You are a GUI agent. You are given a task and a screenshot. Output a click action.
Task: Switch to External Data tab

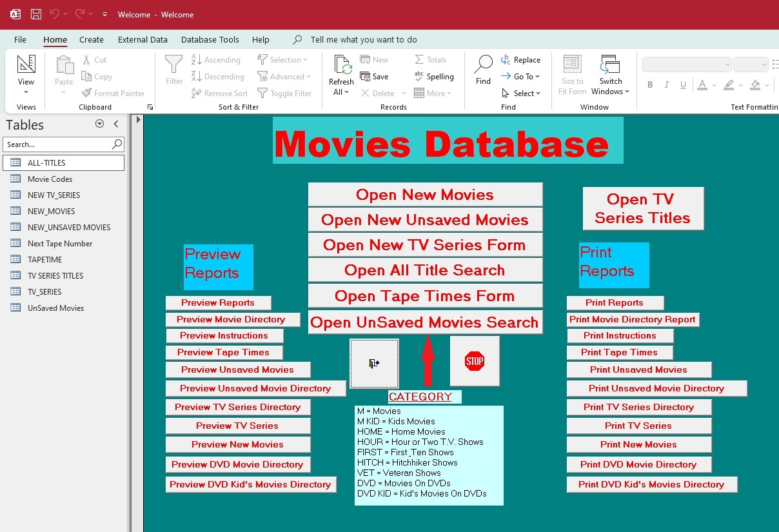[143, 39]
